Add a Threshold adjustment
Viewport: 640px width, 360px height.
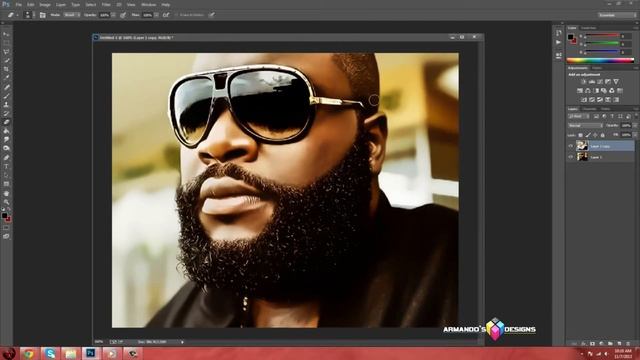pos(600,100)
